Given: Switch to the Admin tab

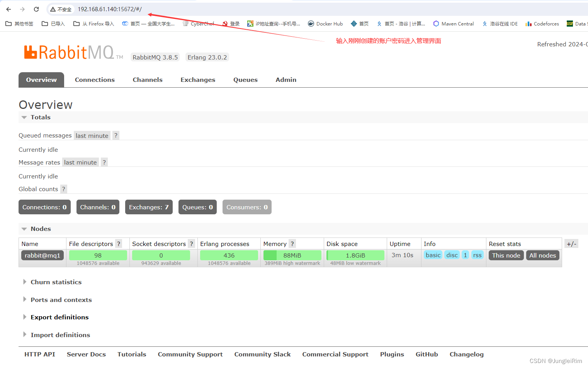Looking at the screenshot, I should click(x=286, y=80).
